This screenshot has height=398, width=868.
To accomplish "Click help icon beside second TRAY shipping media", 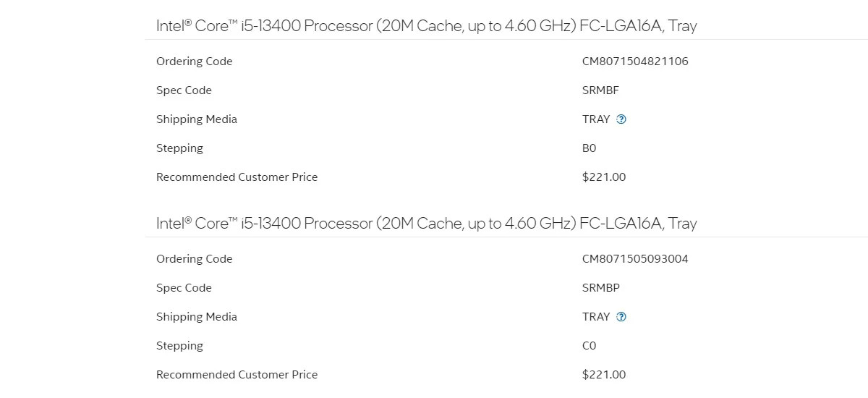I will (x=621, y=317).
